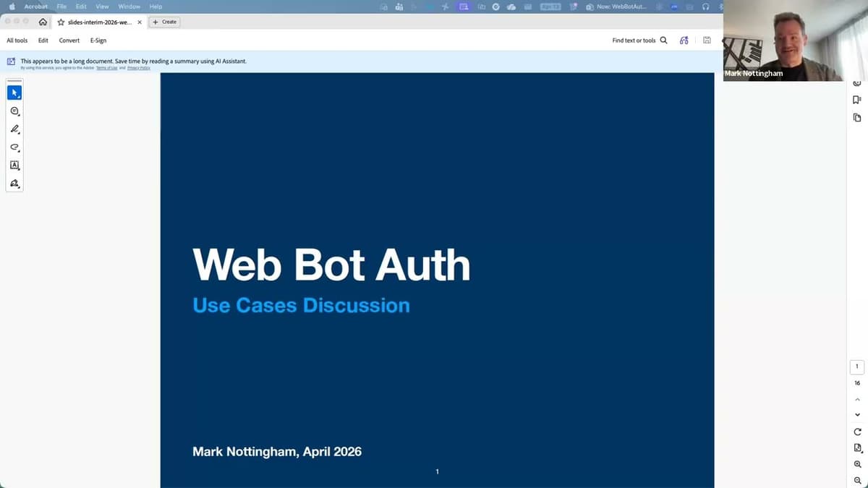Click the clock circle menu bar icon

(496, 7)
